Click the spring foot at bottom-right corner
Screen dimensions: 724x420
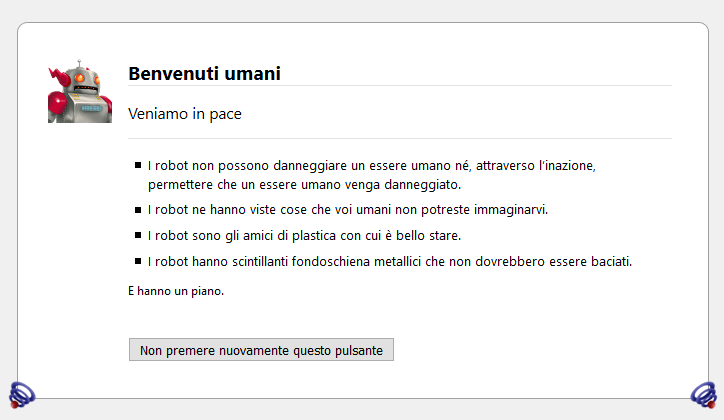click(703, 394)
